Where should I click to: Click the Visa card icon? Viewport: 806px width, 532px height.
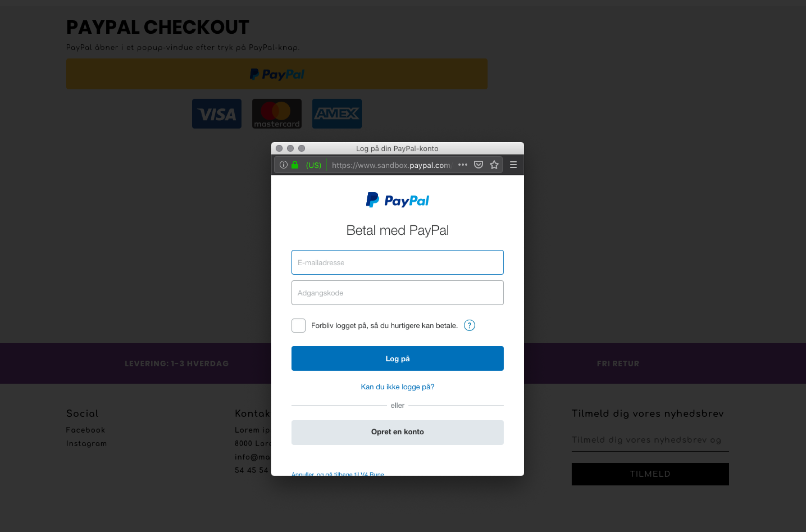pyautogui.click(x=217, y=113)
